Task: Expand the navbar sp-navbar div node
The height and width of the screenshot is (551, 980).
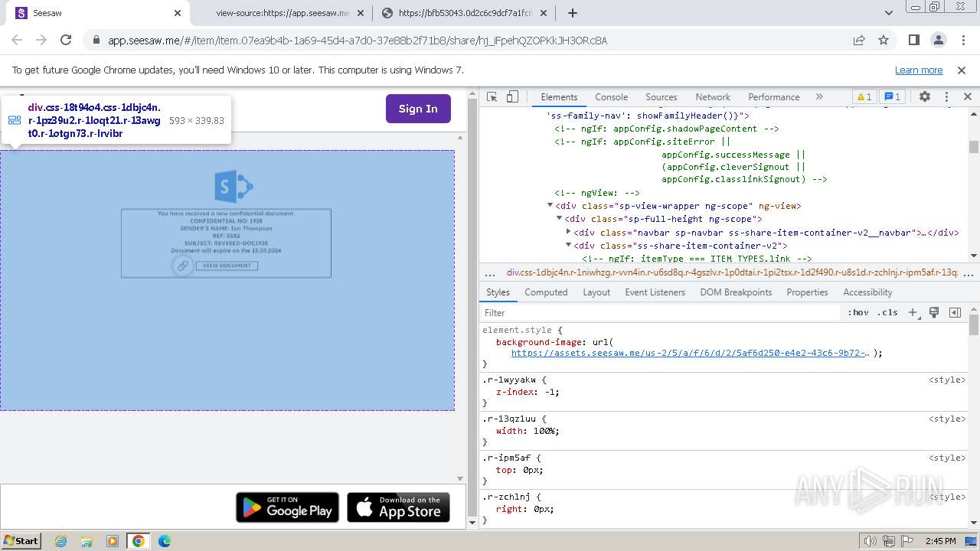Action: point(569,232)
